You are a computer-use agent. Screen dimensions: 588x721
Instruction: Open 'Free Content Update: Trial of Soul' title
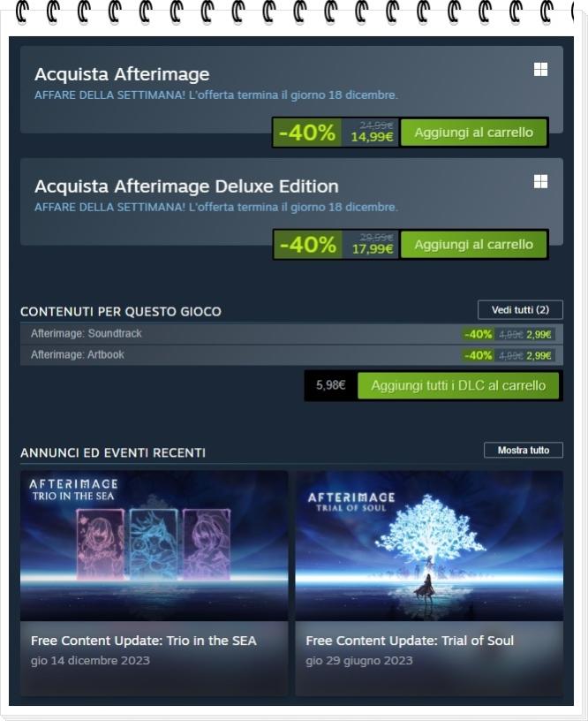pos(410,641)
